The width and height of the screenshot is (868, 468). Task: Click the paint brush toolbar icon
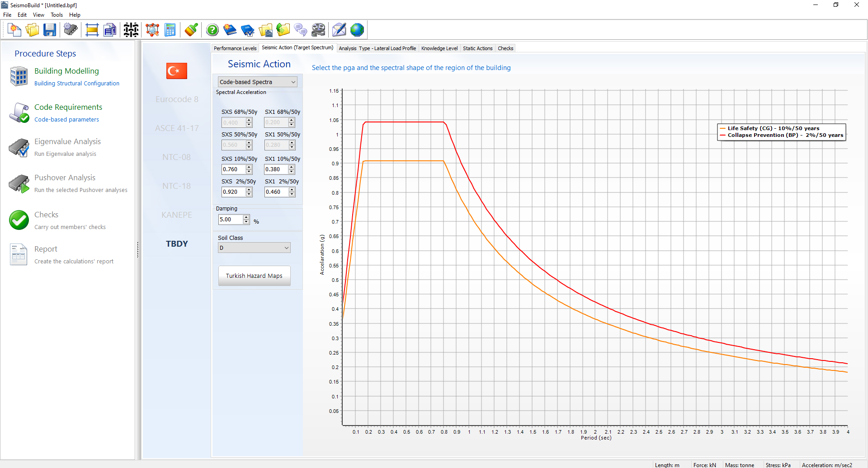click(x=191, y=30)
